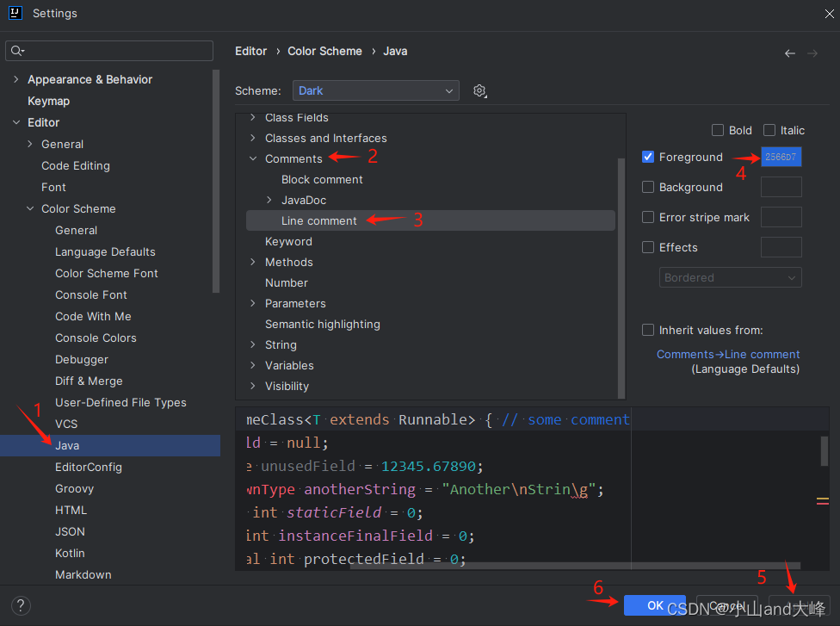Toggle Inherit values from checkbox
840x626 pixels.
pyautogui.click(x=648, y=330)
